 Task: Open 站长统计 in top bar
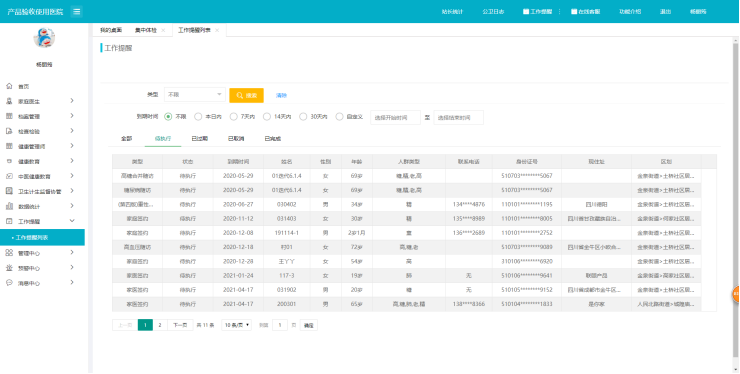[452, 12]
